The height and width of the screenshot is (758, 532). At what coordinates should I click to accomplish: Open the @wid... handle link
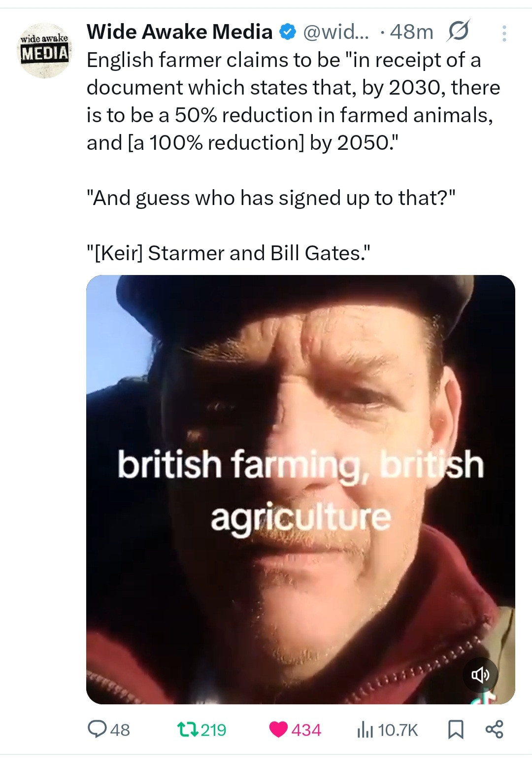(x=336, y=33)
